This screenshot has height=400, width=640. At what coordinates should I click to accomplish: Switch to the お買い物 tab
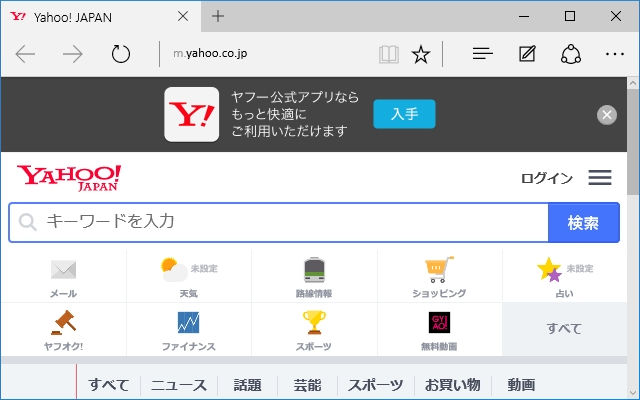453,384
